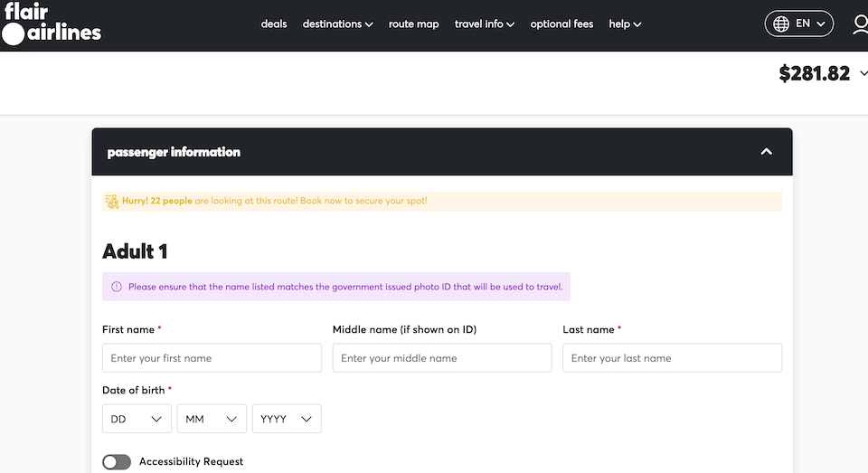Collapse passenger information with chevron arrow
The height and width of the screenshot is (473, 868).
coord(766,152)
